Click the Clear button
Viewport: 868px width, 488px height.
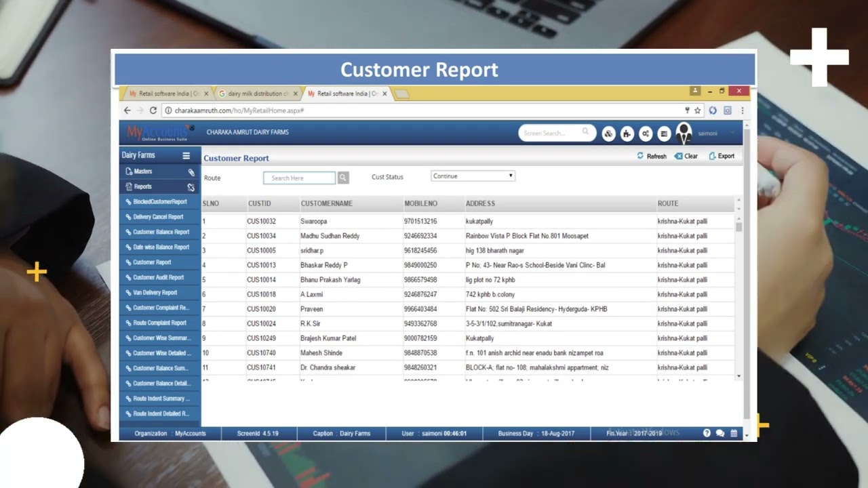tap(686, 156)
